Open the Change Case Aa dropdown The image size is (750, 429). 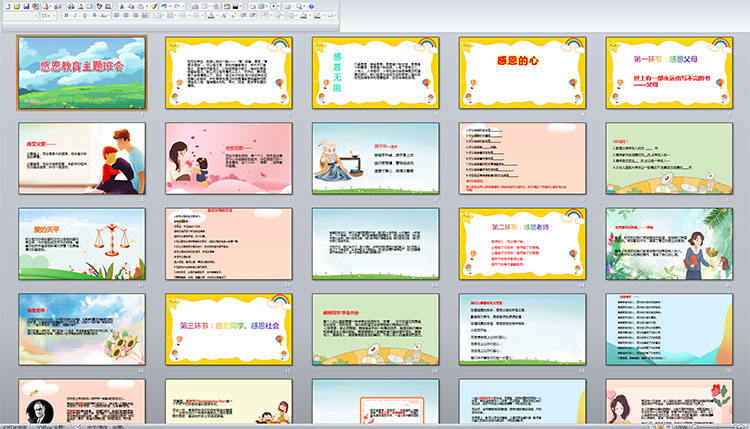pyautogui.click(x=104, y=16)
